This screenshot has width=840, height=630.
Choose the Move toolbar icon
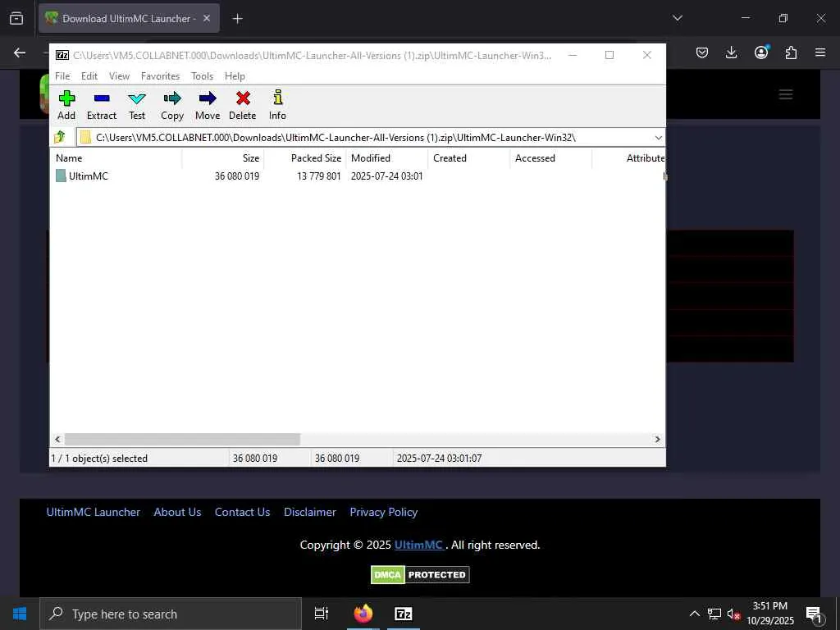(x=208, y=105)
